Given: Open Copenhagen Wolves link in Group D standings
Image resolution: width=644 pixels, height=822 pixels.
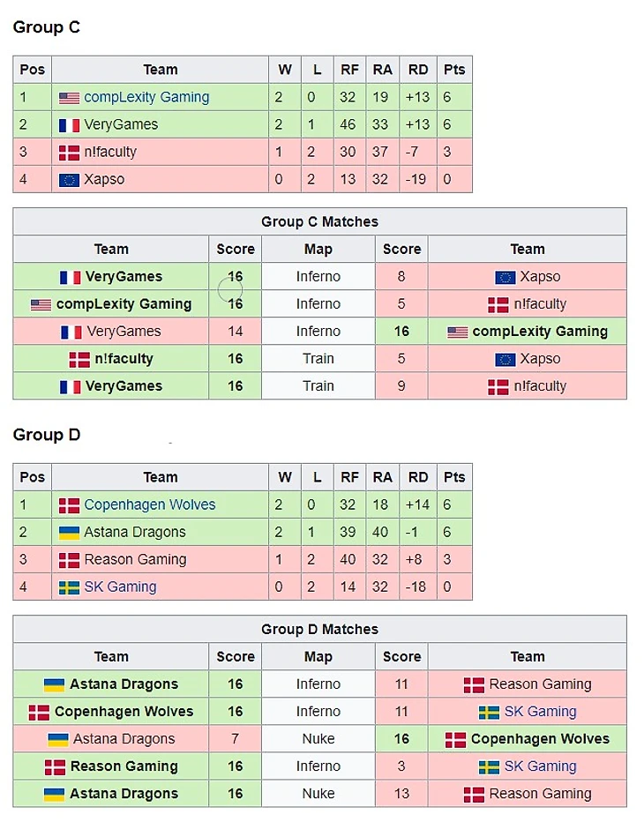Looking at the screenshot, I should pyautogui.click(x=149, y=504).
